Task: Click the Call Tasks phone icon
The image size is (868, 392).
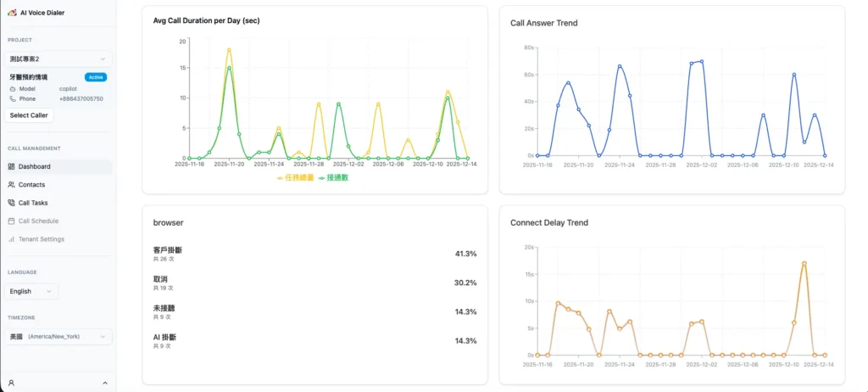Action: (x=12, y=204)
